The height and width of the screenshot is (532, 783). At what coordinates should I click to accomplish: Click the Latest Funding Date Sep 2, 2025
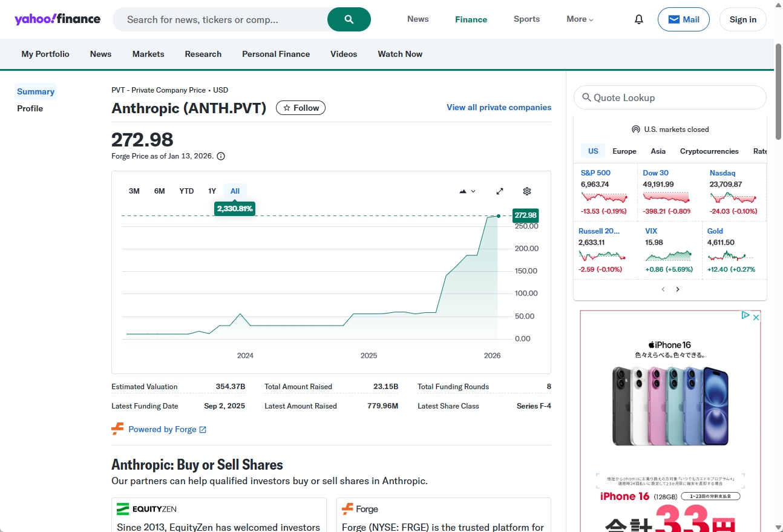click(224, 406)
